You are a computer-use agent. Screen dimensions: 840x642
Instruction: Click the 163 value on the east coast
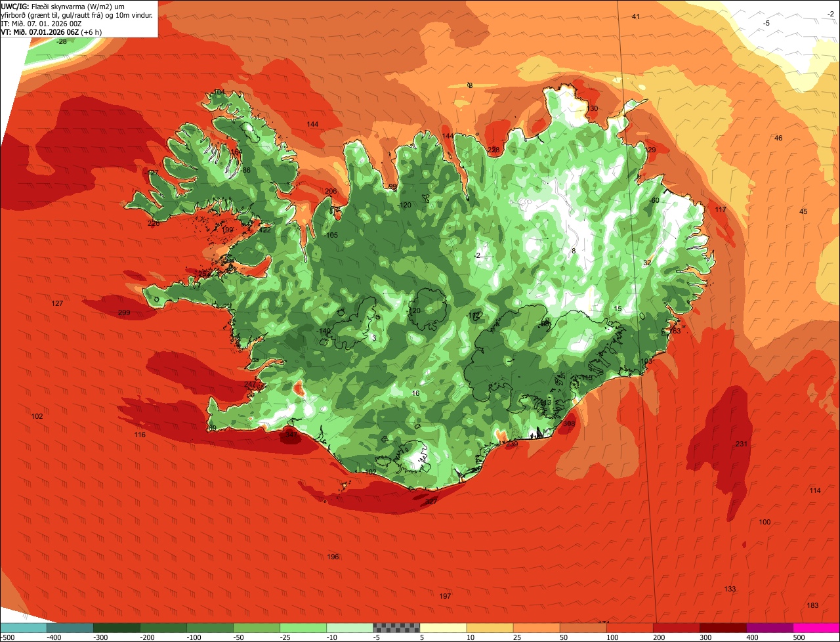coord(675,331)
